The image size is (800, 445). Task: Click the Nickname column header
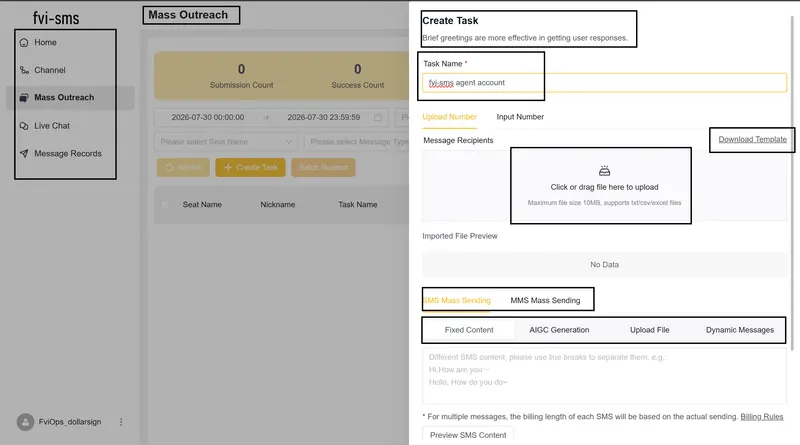[x=278, y=205]
